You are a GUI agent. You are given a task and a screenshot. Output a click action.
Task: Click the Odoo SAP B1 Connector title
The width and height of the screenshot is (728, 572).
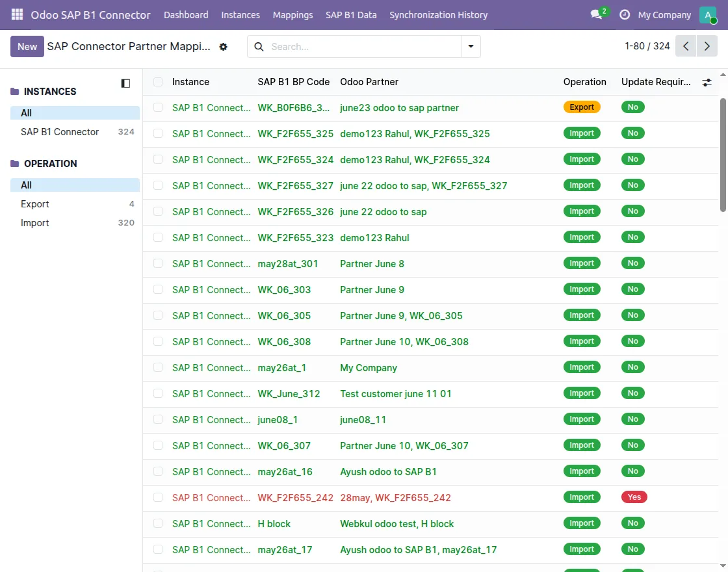click(x=90, y=15)
